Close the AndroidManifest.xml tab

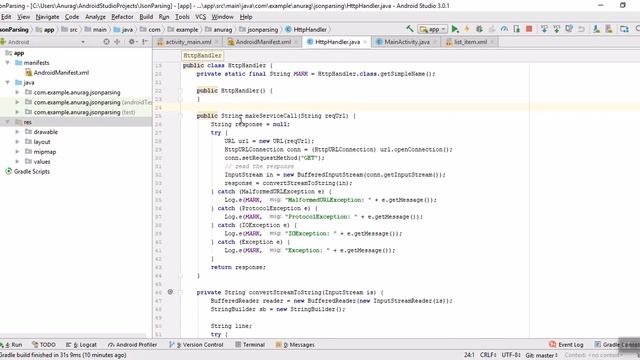(296, 42)
